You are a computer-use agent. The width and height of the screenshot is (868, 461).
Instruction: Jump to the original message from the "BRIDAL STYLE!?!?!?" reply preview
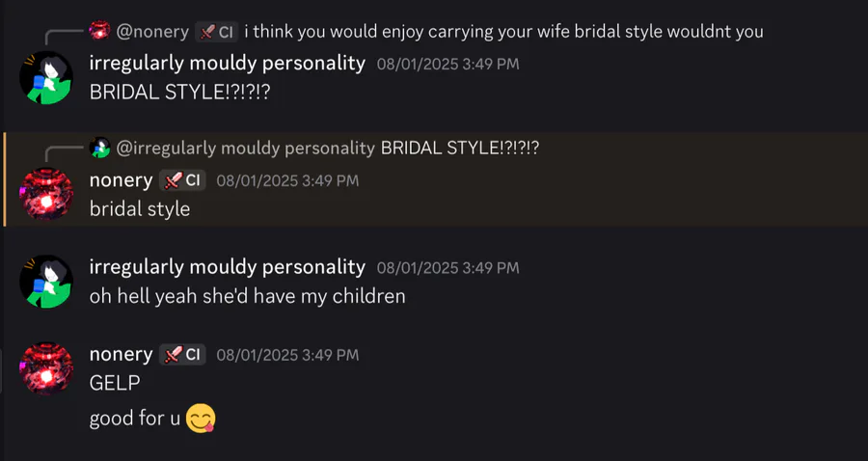pyautogui.click(x=460, y=148)
